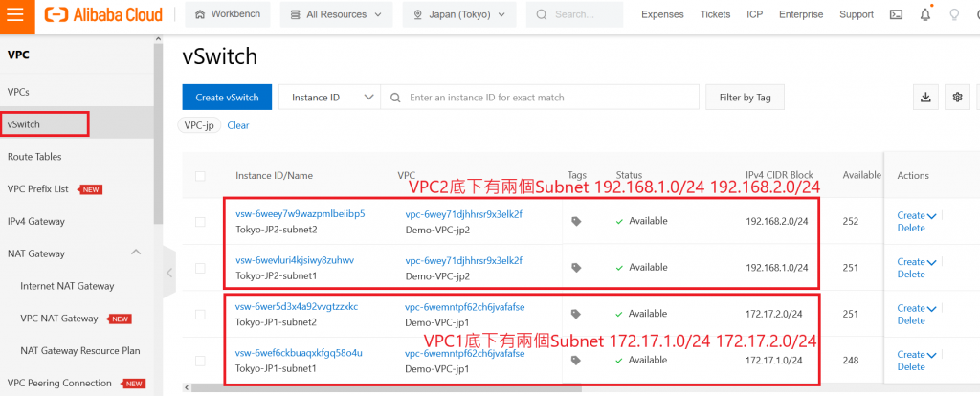980x396 pixels.
Task: Open the hamburger main menu
Action: pos(15,14)
